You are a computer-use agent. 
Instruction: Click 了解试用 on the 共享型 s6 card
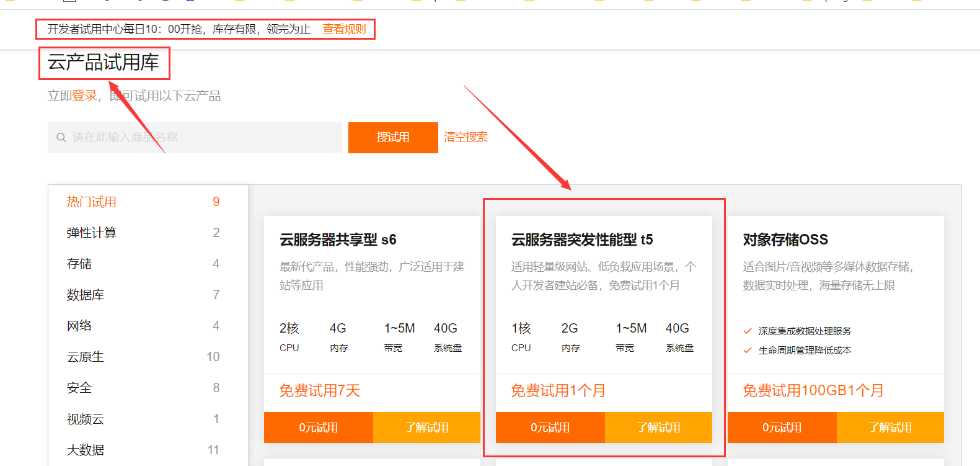(x=426, y=428)
